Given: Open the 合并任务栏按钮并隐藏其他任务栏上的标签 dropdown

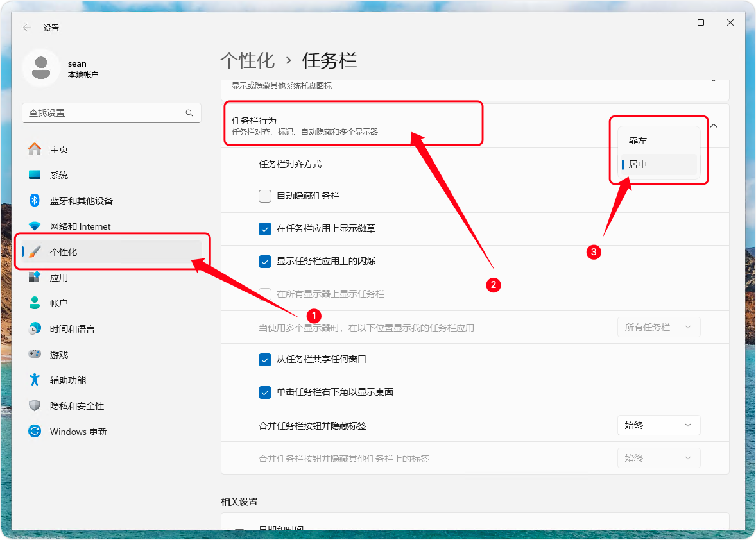Looking at the screenshot, I should 658,458.
